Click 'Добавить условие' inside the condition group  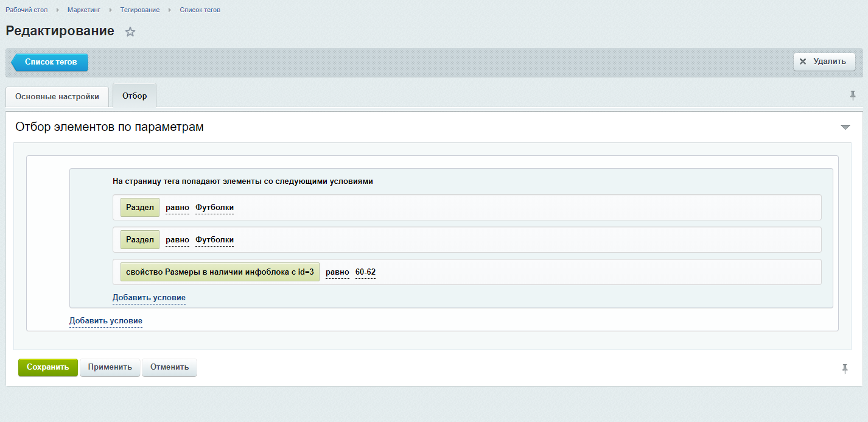tap(149, 298)
